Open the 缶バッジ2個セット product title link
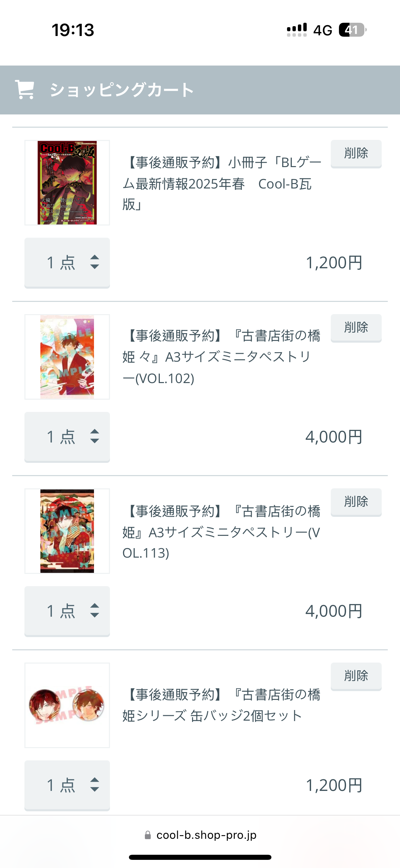 click(x=221, y=705)
